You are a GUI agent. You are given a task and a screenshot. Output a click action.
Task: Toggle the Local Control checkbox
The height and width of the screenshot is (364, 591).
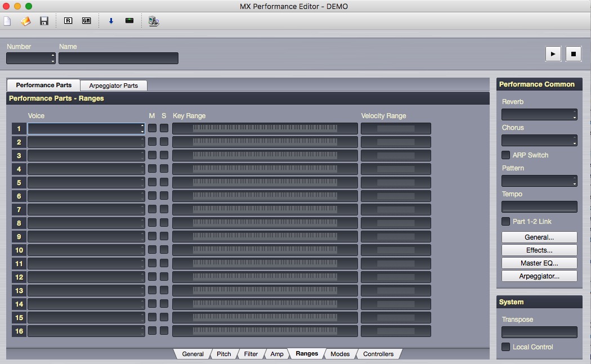pyautogui.click(x=506, y=347)
